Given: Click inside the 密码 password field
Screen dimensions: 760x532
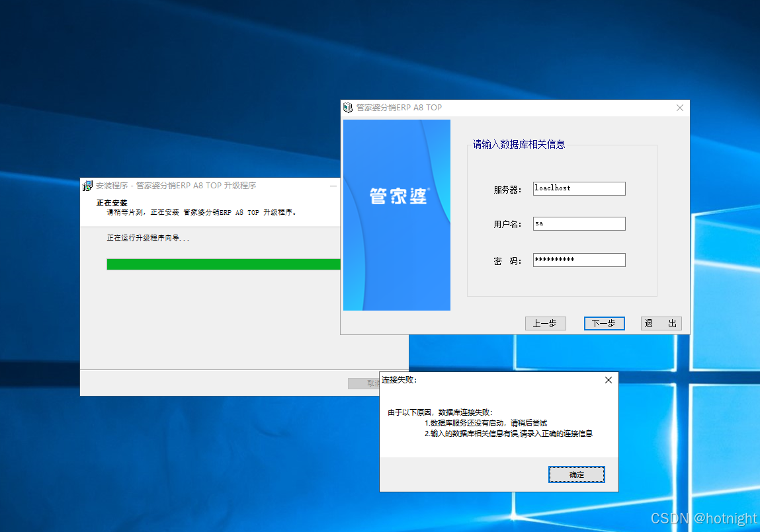Looking at the screenshot, I should click(579, 260).
